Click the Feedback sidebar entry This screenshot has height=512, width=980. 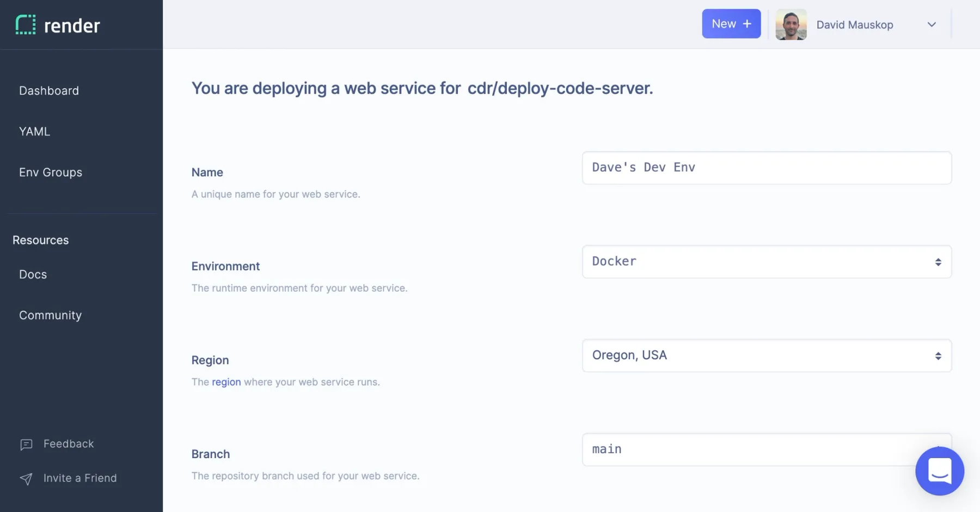pos(68,443)
